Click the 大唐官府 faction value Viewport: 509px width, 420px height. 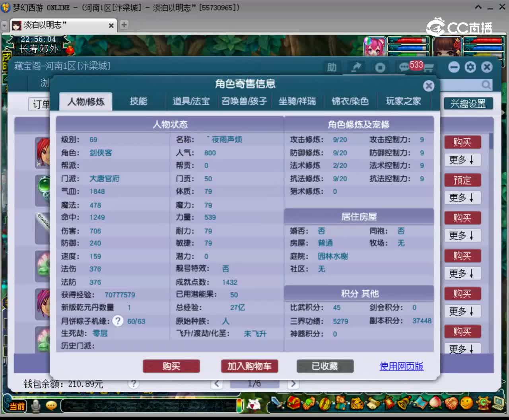click(104, 179)
